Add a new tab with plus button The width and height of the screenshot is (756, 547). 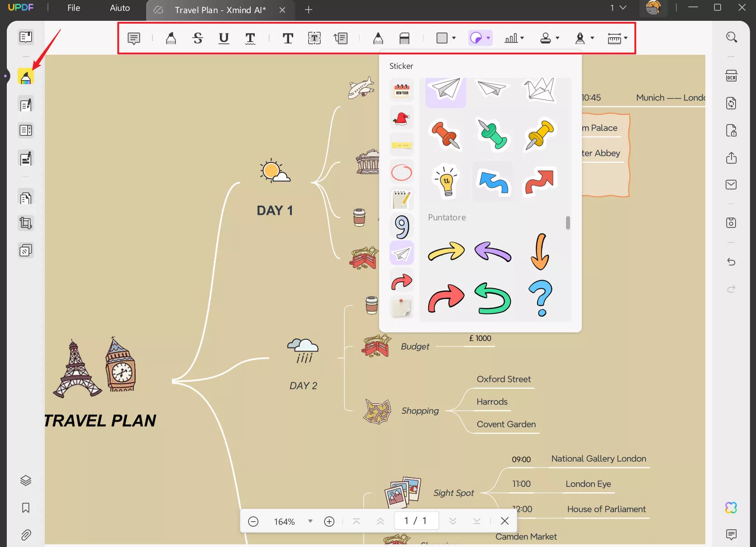[309, 10]
